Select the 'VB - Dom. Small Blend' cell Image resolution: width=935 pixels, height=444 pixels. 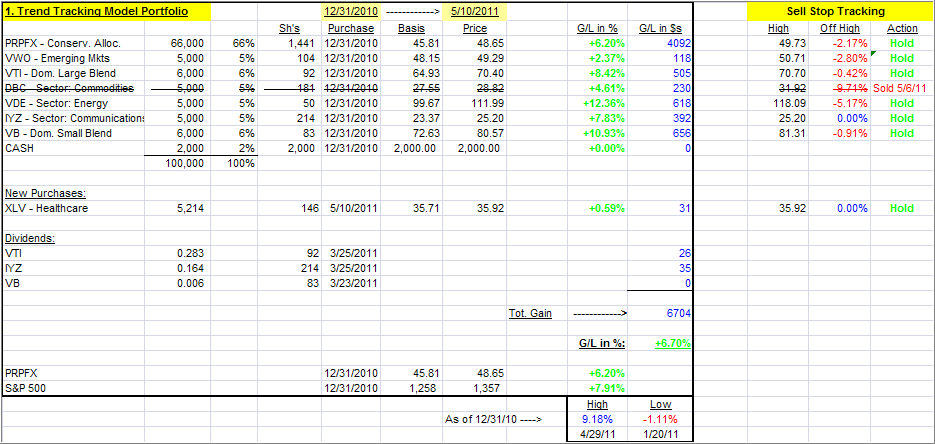73,133
